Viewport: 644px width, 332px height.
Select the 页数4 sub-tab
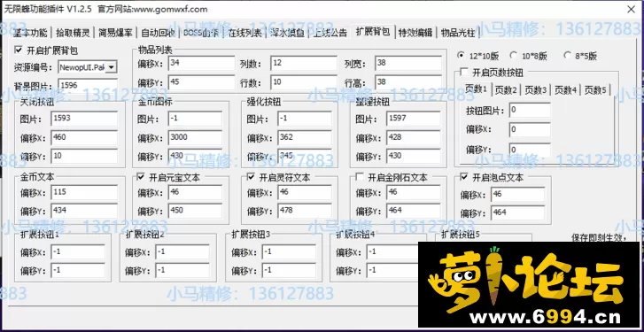pyautogui.click(x=565, y=89)
